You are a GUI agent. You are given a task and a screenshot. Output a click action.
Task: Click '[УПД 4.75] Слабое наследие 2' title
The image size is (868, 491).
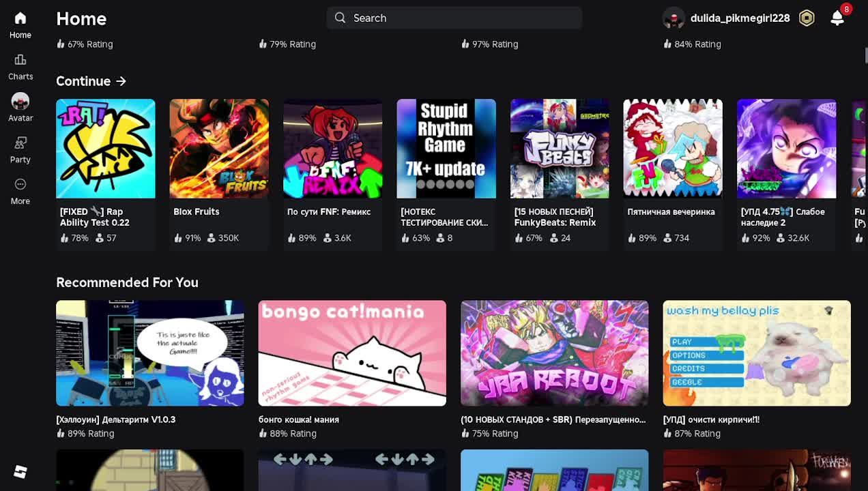pyautogui.click(x=783, y=217)
